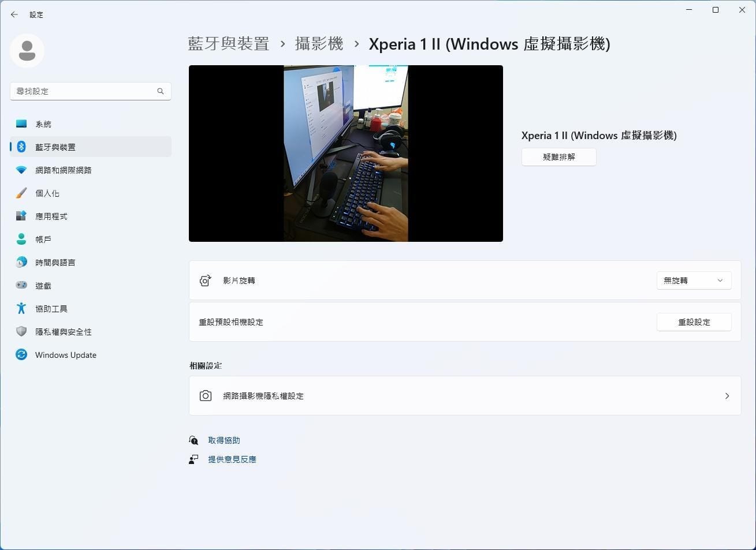The height and width of the screenshot is (550, 756).
Task: Open 協助工具 settings
Action: click(91, 309)
